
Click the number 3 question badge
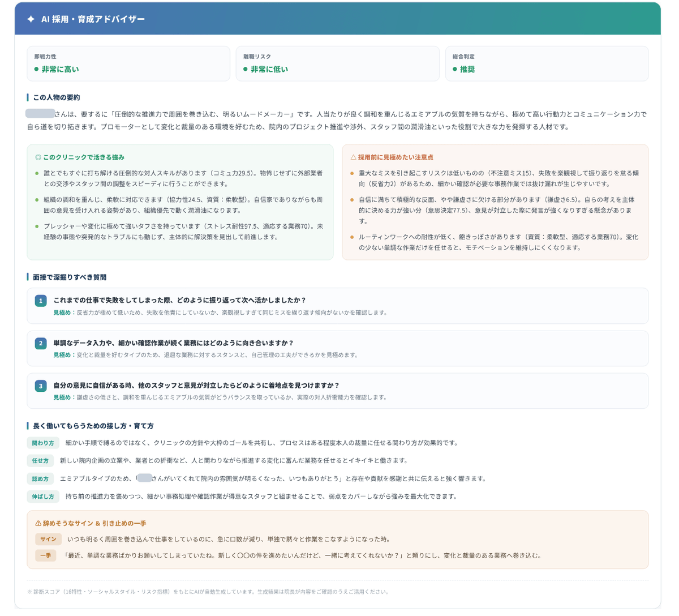click(x=41, y=386)
